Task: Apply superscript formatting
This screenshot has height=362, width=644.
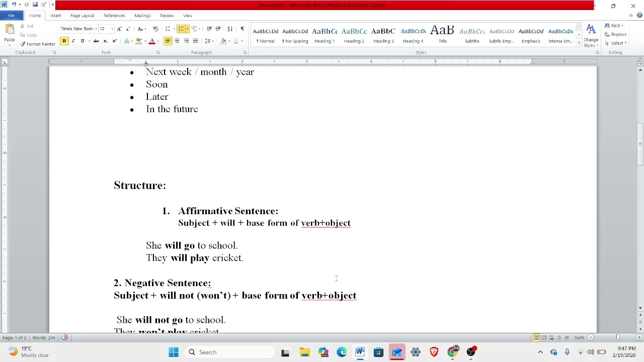Action: click(114, 41)
